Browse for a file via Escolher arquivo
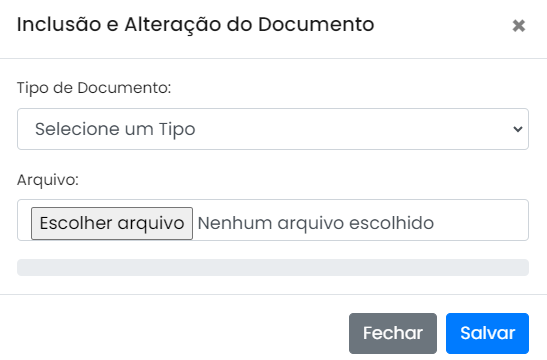 (x=112, y=223)
